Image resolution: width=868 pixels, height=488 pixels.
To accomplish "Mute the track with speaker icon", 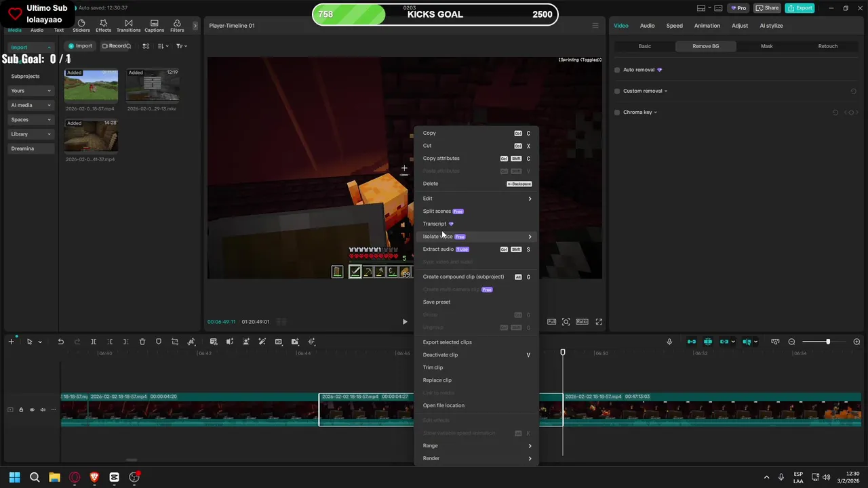I will coord(43,409).
